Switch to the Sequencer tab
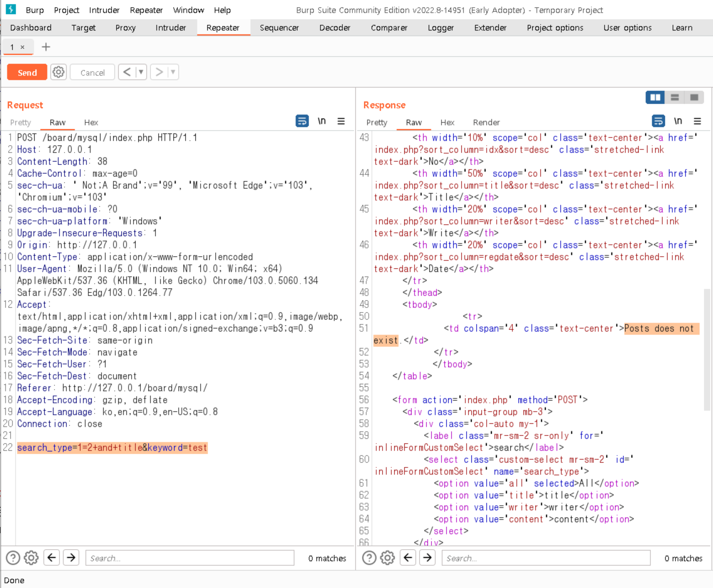713x588 pixels. [279, 28]
